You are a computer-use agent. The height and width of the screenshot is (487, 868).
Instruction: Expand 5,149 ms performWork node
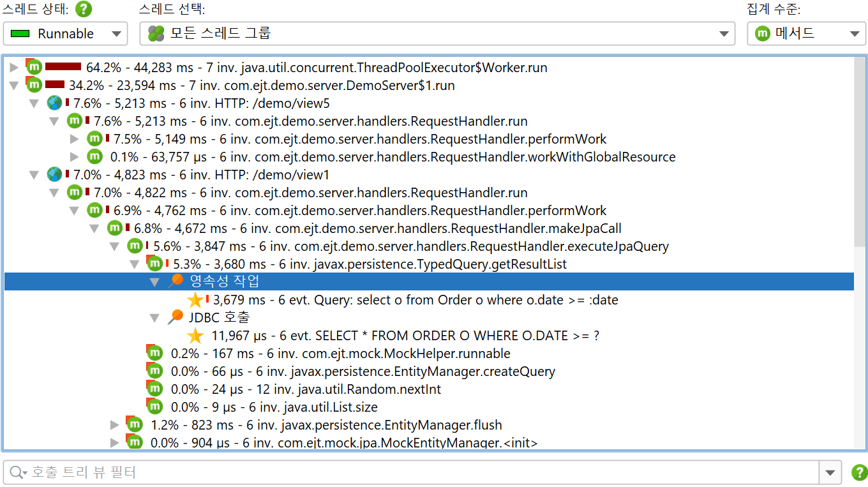(x=75, y=139)
